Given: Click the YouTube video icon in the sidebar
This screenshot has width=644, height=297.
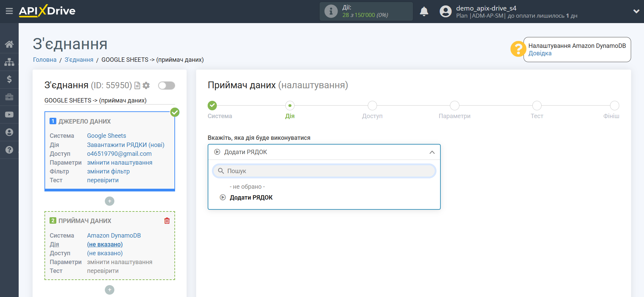Looking at the screenshot, I should [x=9, y=115].
